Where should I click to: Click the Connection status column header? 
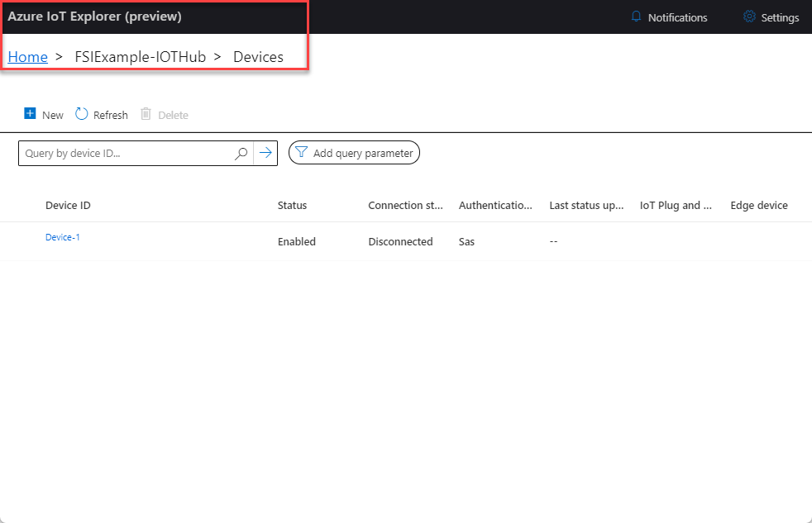pos(405,205)
